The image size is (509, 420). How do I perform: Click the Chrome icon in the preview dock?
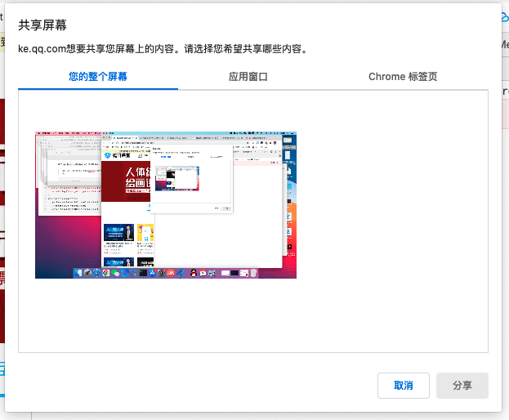pos(106,273)
